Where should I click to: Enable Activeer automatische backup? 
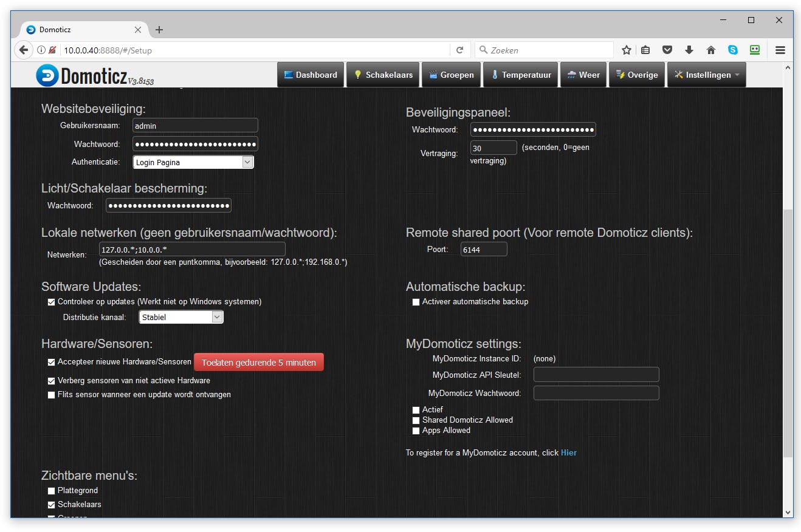(416, 302)
